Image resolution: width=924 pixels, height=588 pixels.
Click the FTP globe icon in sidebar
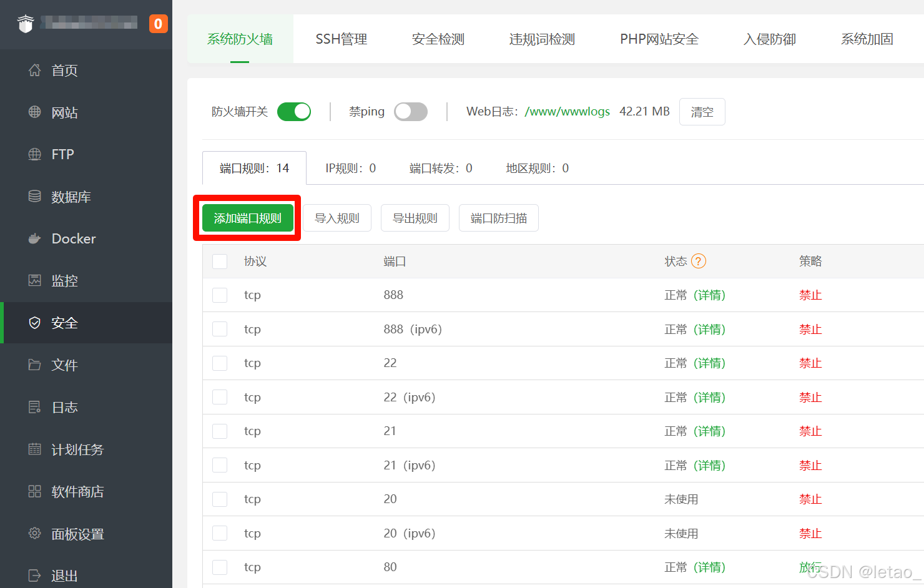pos(35,154)
